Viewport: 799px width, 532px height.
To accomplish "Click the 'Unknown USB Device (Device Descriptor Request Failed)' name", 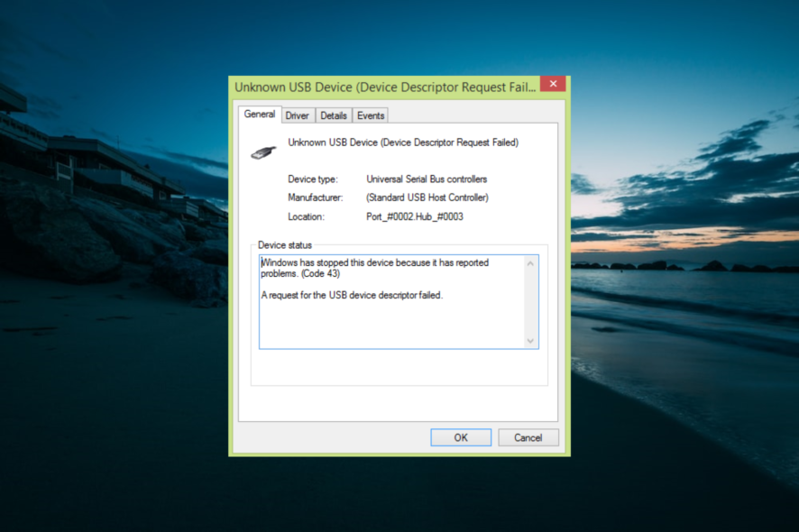I will [403, 142].
